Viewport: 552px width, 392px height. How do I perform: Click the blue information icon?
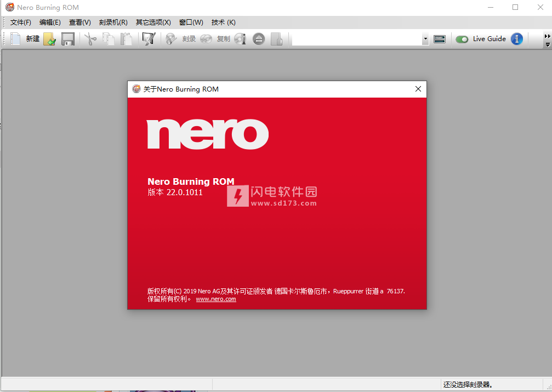pos(517,39)
